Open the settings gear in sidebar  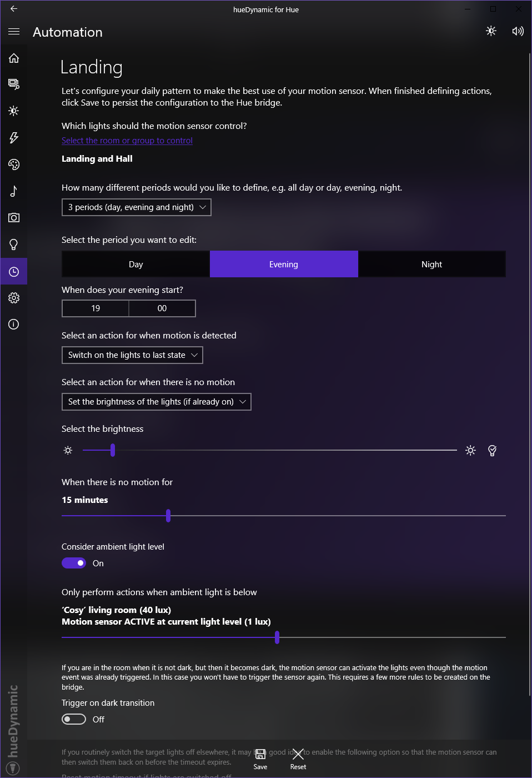pos(14,298)
